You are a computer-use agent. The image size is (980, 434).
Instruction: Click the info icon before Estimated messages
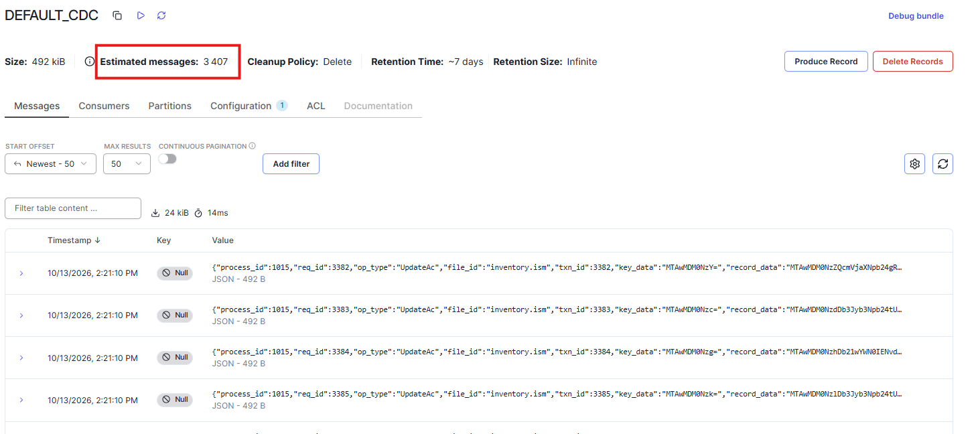point(90,62)
